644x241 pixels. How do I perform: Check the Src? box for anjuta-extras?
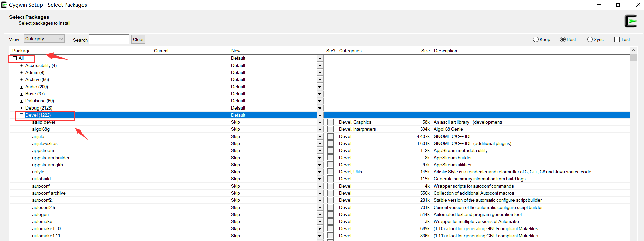330,144
